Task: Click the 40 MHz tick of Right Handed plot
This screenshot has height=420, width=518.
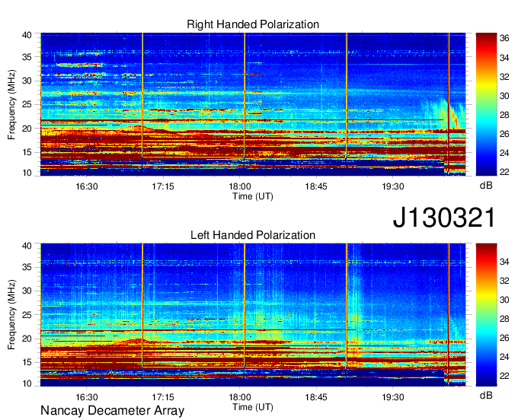Action: click(x=27, y=35)
